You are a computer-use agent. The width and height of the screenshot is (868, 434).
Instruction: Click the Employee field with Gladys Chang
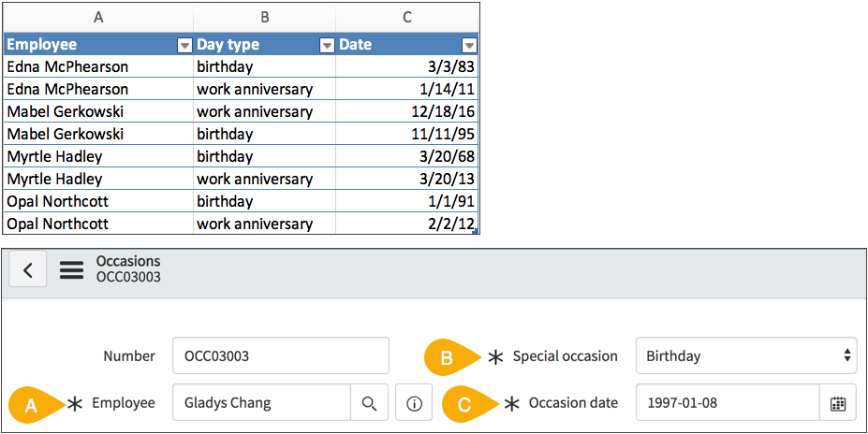[261, 403]
